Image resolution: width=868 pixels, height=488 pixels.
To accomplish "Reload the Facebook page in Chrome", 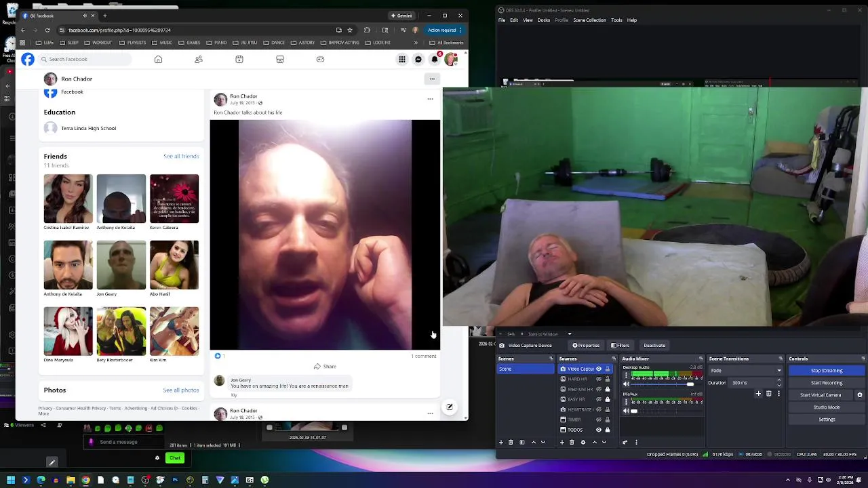I will click(x=47, y=30).
